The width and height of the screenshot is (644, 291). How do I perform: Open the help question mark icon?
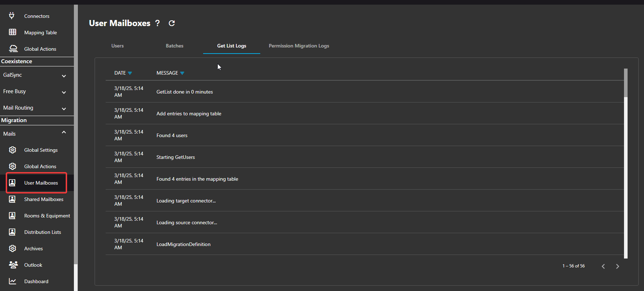coord(157,23)
